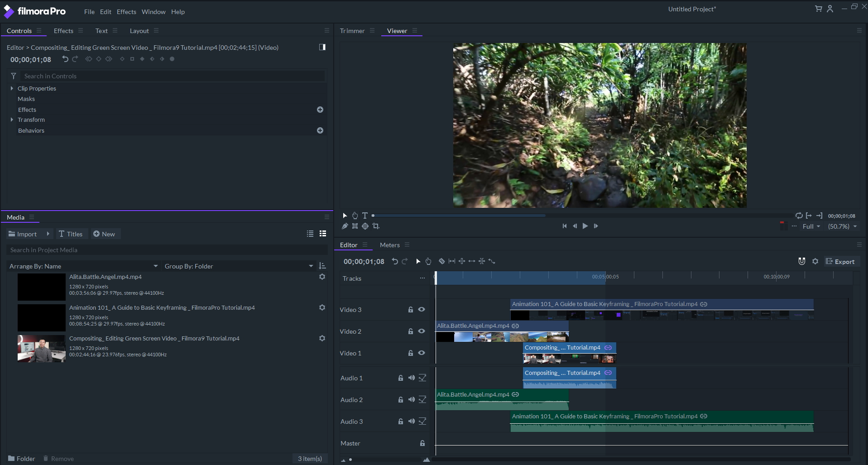Screen dimensions: 868x465
Task: Open the shopping cart icon
Action: point(818,9)
